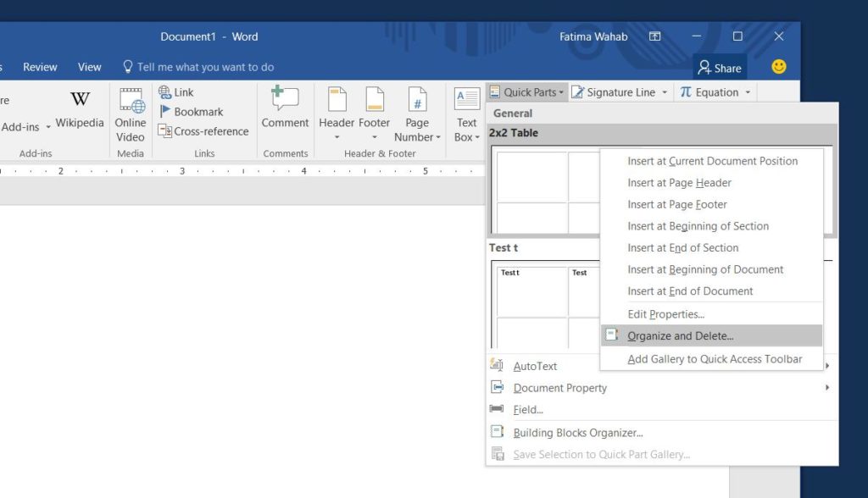Insert an Online Video
This screenshot has width=868, height=498.
tap(130, 114)
